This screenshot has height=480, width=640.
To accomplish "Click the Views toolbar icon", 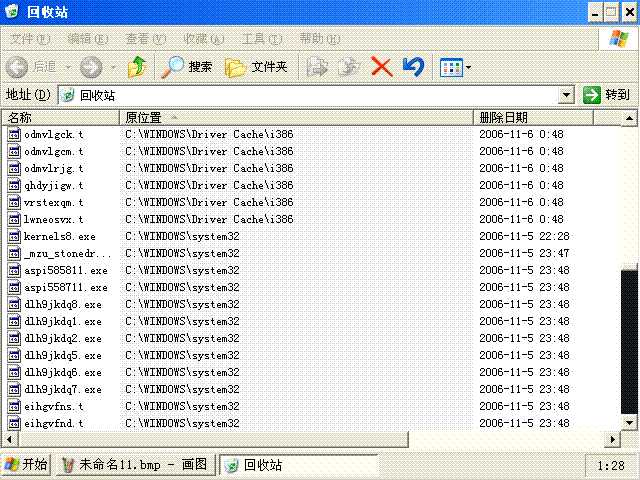I will pyautogui.click(x=451, y=67).
